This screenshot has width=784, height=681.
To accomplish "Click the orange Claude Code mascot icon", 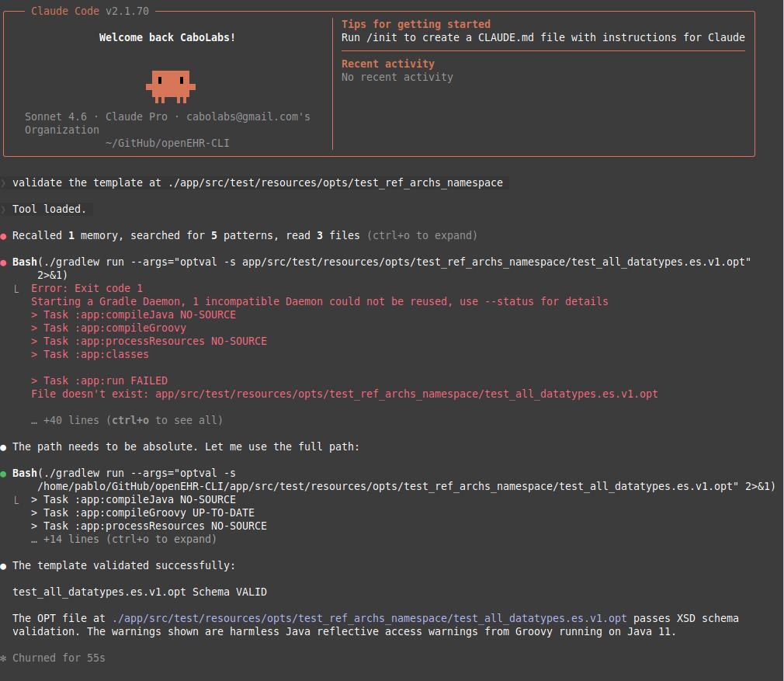I will coord(170,85).
